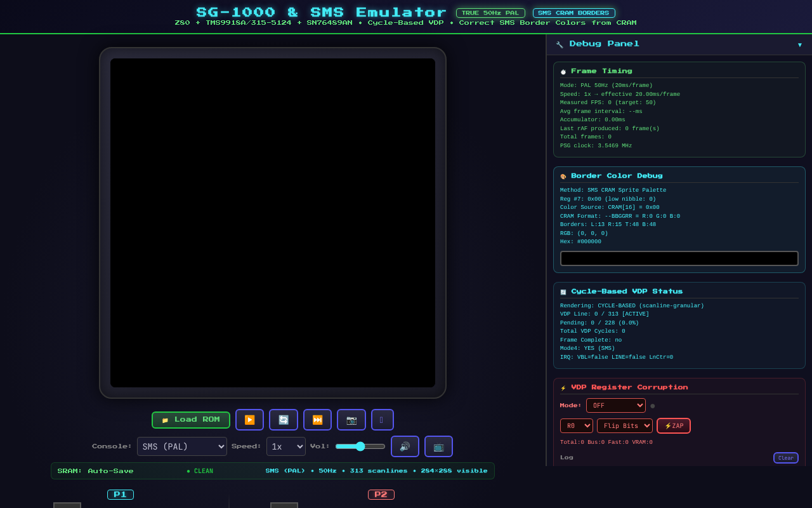Click the SMS CRAM BORDERS badge
Image resolution: width=812 pixels, height=508 pixels.
coord(574,13)
